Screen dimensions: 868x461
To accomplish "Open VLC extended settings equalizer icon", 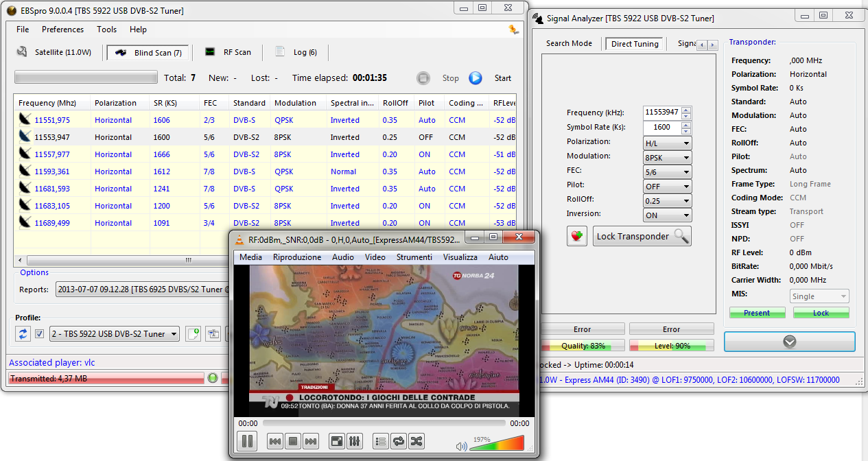I will pos(355,441).
